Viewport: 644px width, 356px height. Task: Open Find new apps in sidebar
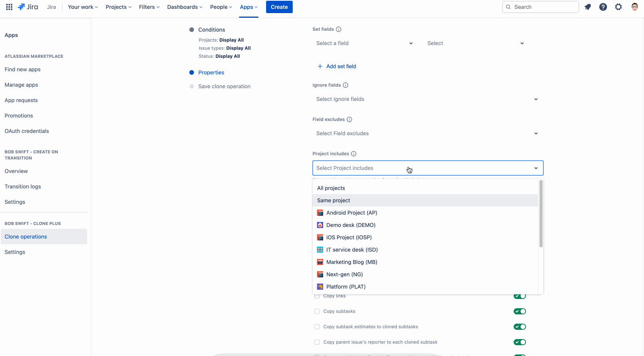(x=22, y=69)
